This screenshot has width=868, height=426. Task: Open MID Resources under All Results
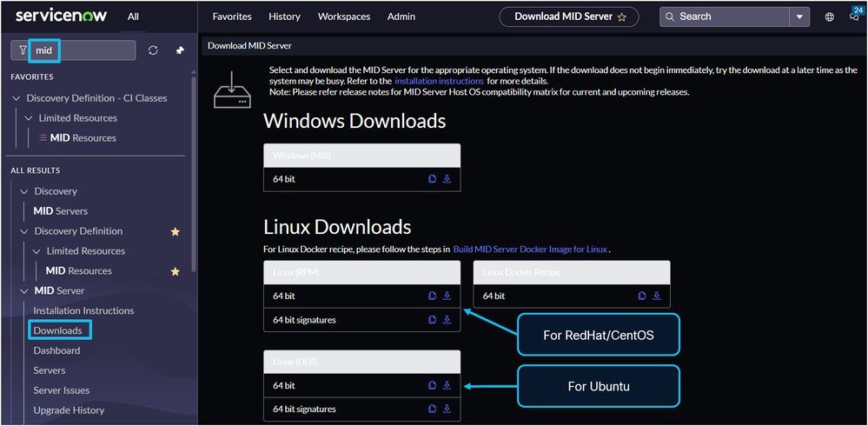coord(78,271)
